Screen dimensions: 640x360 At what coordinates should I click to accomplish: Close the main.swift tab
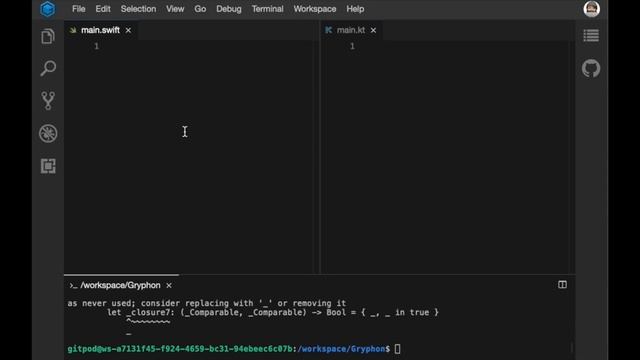point(128,30)
